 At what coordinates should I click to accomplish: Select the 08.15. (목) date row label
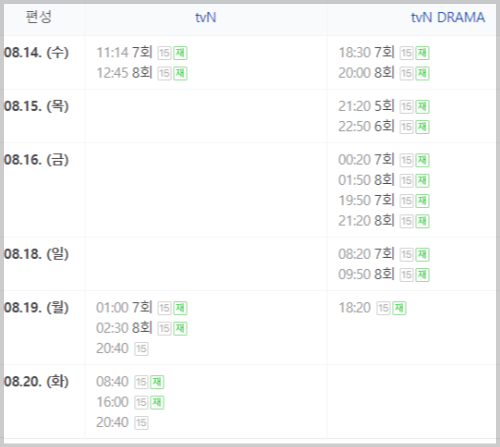(36, 106)
